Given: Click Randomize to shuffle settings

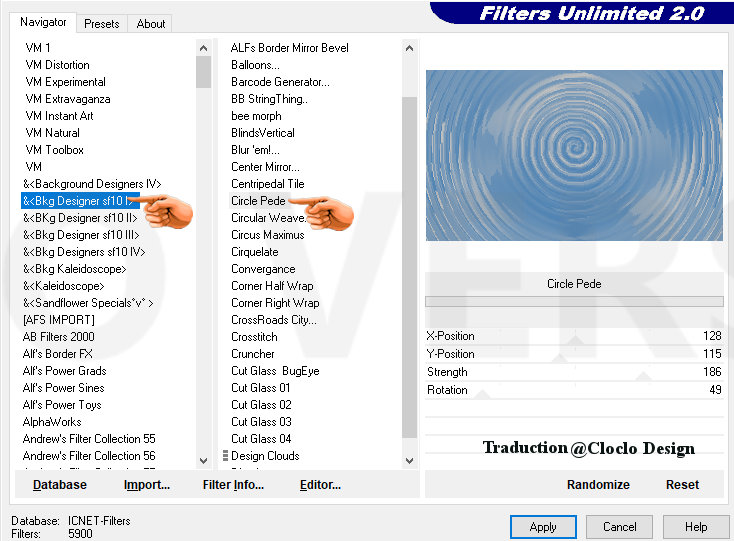Looking at the screenshot, I should tap(598, 484).
